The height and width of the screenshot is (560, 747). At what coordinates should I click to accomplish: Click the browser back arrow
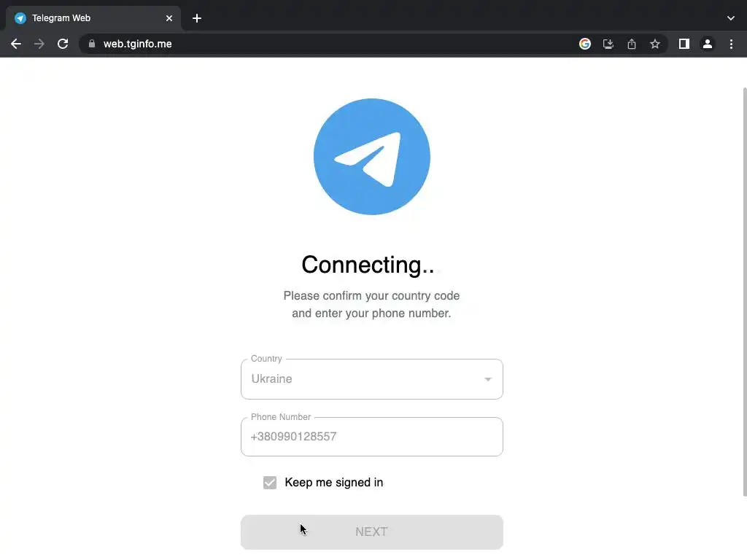click(x=16, y=44)
